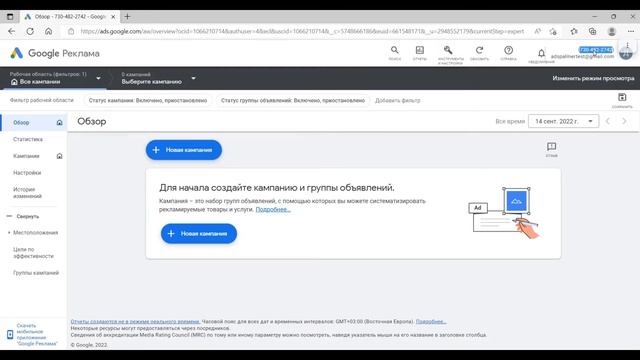The width and height of the screenshot is (640, 360).
Task: Click Новая кампания button inside the card
Action: pos(199,233)
